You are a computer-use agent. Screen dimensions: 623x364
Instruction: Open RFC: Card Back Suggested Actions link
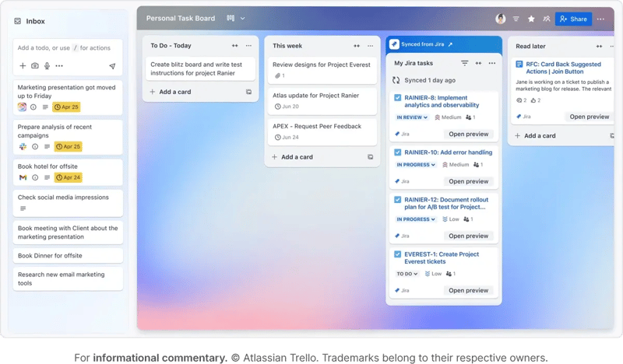(563, 68)
